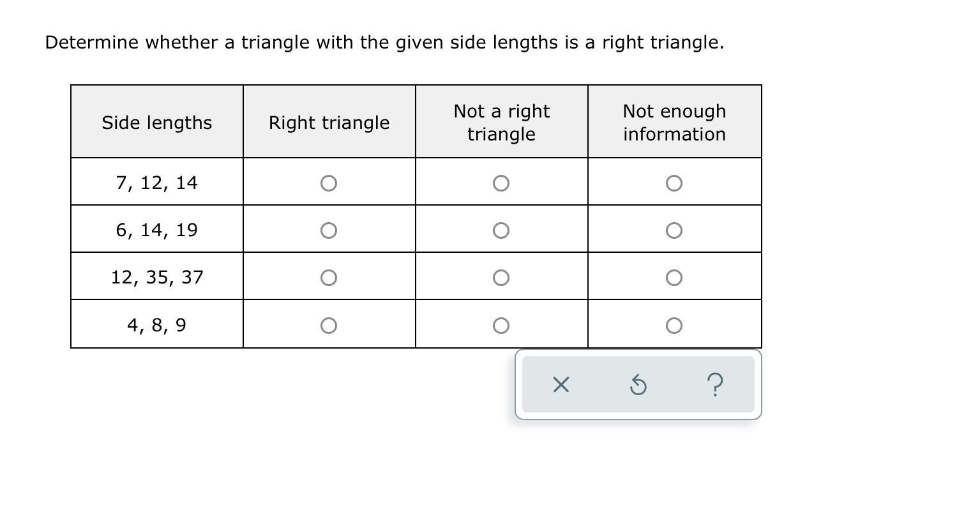Click the question instruction text
Image resolution: width=980 pixels, height=505 pixels.
[x=384, y=43]
